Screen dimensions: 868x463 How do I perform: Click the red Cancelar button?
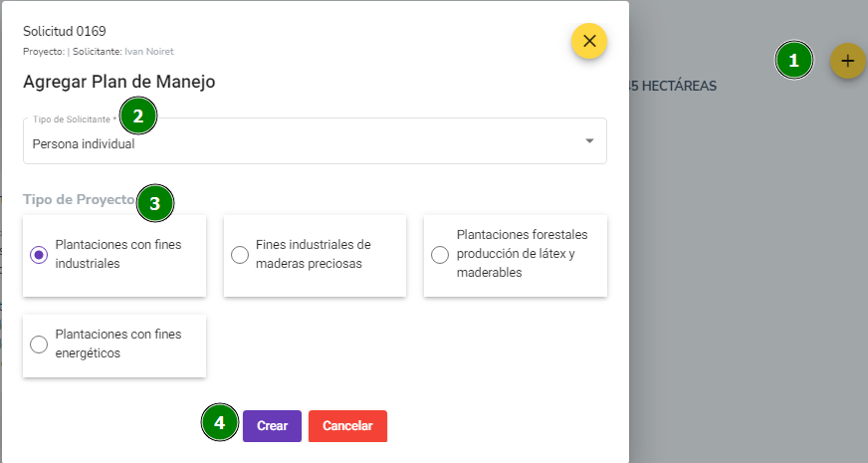click(347, 426)
